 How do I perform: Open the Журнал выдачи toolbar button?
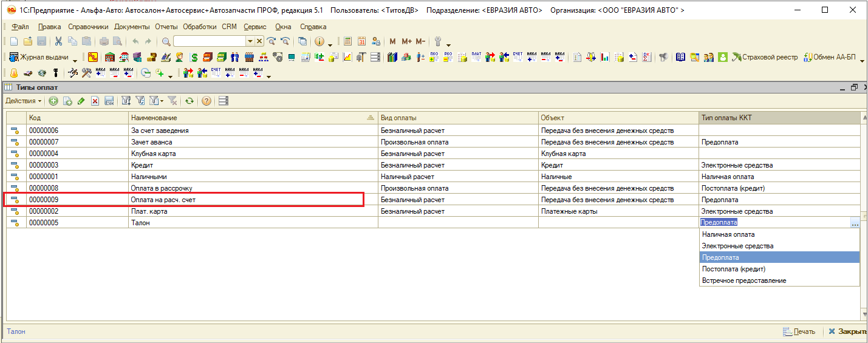click(x=40, y=57)
